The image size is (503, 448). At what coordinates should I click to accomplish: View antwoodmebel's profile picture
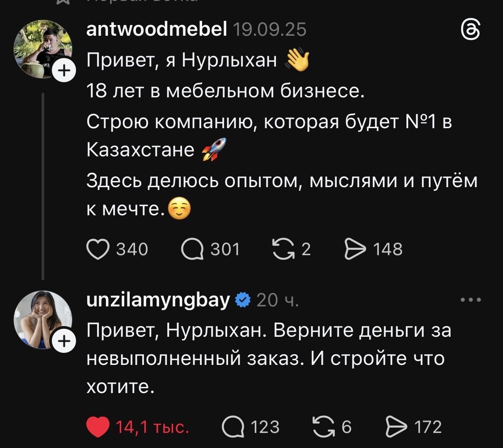click(x=42, y=48)
